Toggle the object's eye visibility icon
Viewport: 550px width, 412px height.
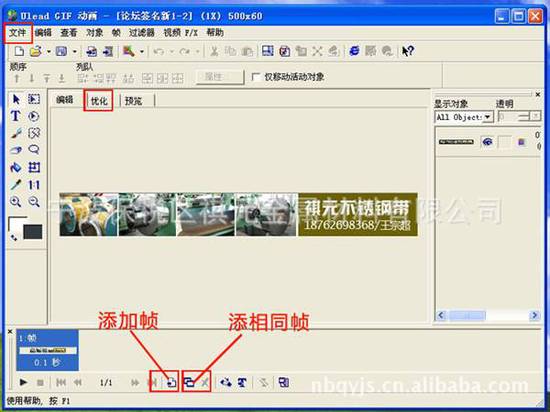(487, 142)
